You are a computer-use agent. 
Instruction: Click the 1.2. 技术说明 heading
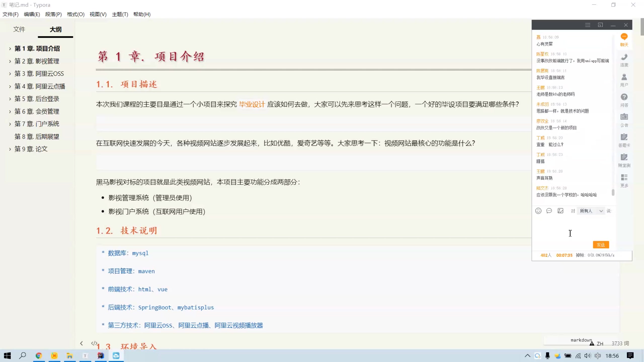click(127, 231)
